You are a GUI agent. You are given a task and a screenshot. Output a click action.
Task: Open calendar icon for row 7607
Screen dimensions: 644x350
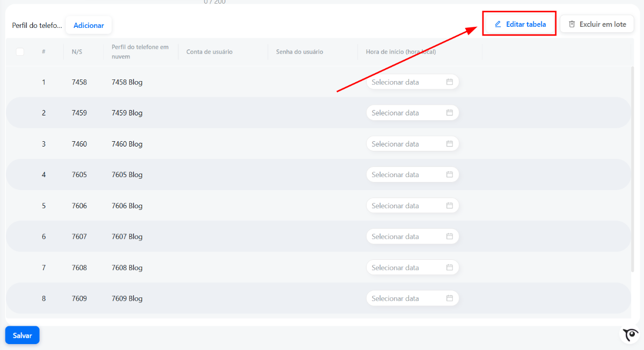coord(450,236)
